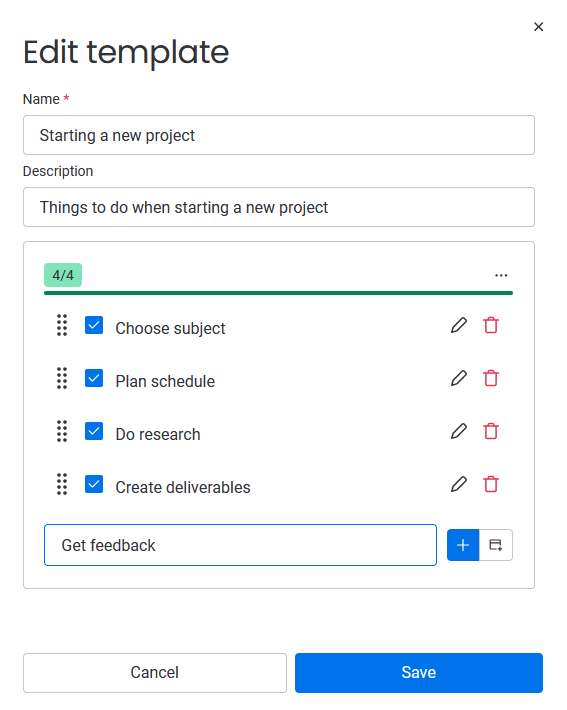
Task: Uncheck the Choose subject checkbox
Action: click(x=94, y=325)
